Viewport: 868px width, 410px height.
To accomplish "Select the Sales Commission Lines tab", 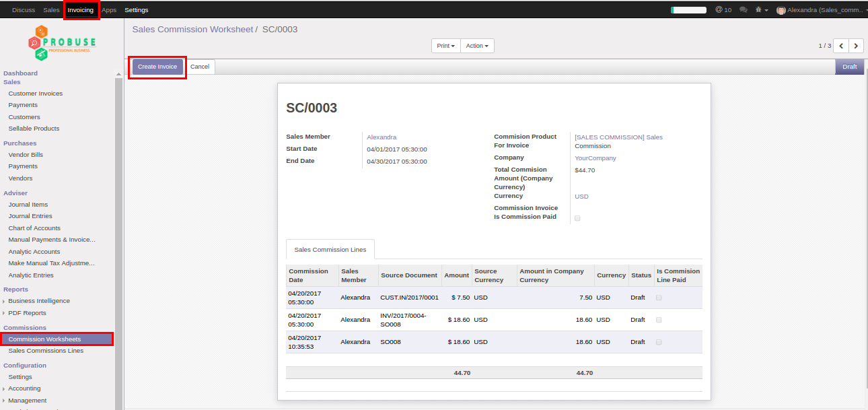I will pos(330,249).
